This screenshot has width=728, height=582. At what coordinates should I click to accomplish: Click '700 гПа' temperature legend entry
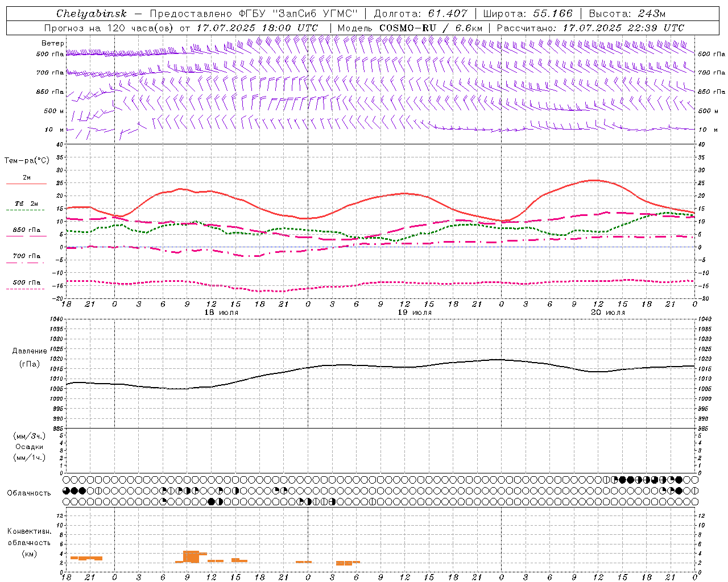27,256
